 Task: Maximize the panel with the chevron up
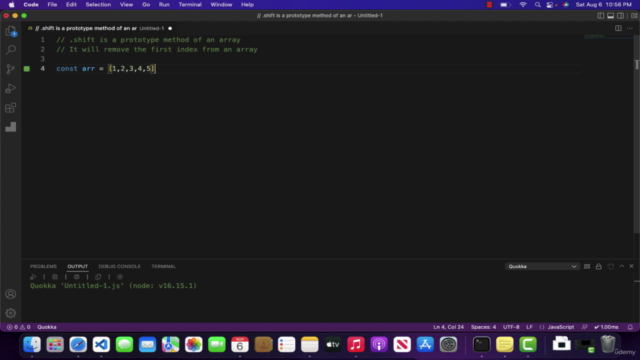click(622, 266)
